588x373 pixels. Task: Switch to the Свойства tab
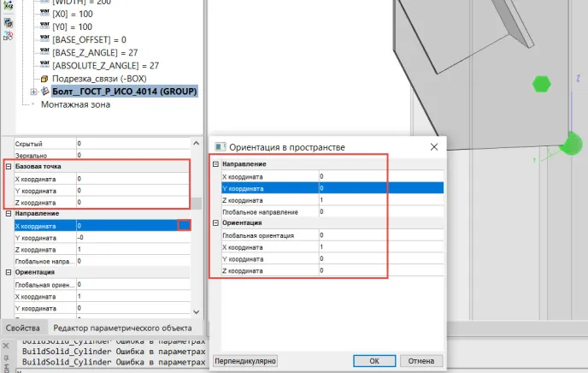23,328
